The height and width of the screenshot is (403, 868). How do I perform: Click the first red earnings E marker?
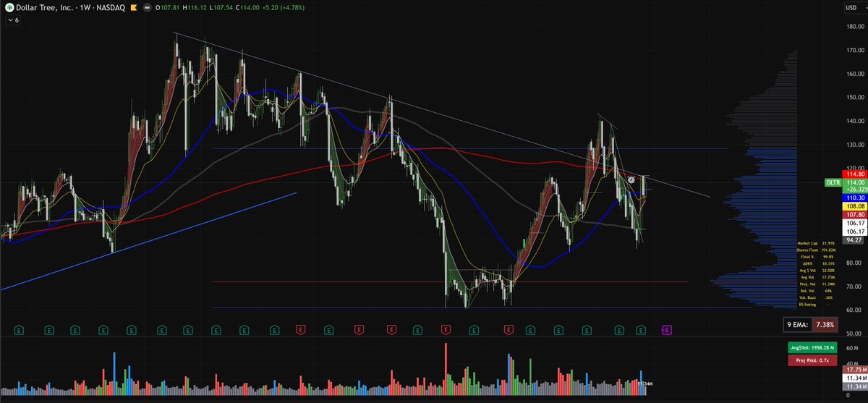pyautogui.click(x=300, y=329)
